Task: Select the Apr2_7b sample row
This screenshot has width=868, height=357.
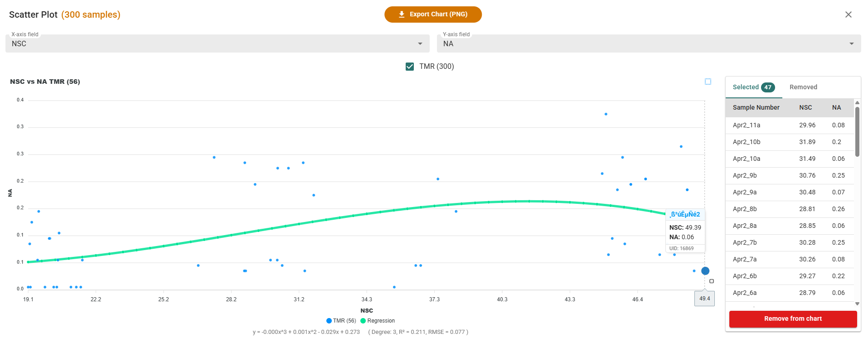Action: pos(790,242)
